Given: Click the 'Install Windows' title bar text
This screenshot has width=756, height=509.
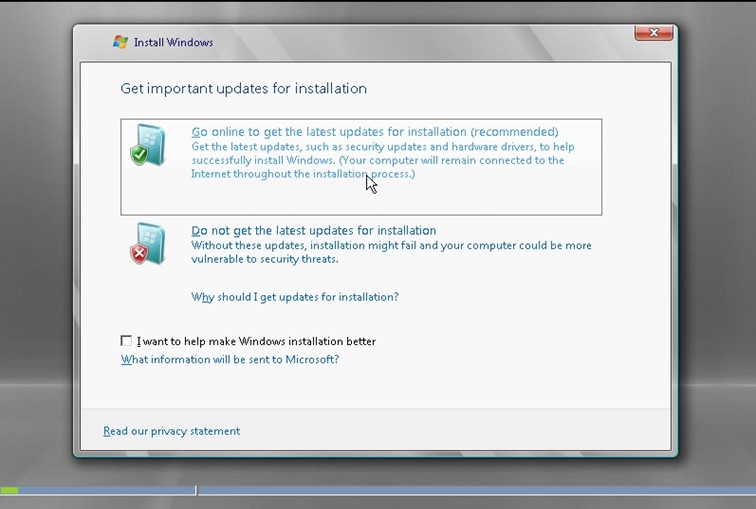Looking at the screenshot, I should tap(173, 42).
